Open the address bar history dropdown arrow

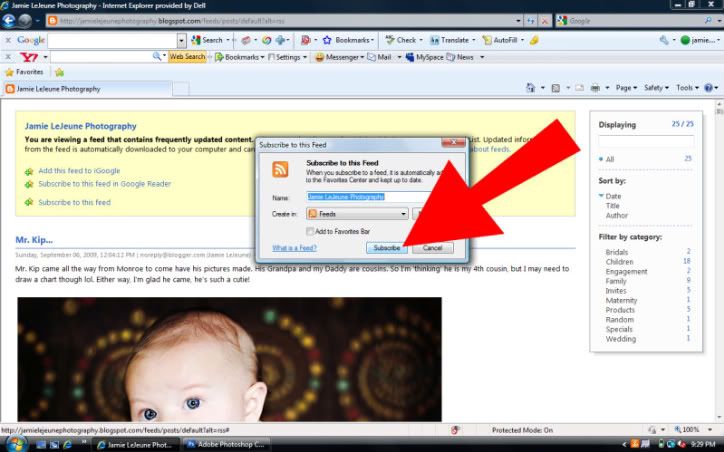(x=518, y=21)
